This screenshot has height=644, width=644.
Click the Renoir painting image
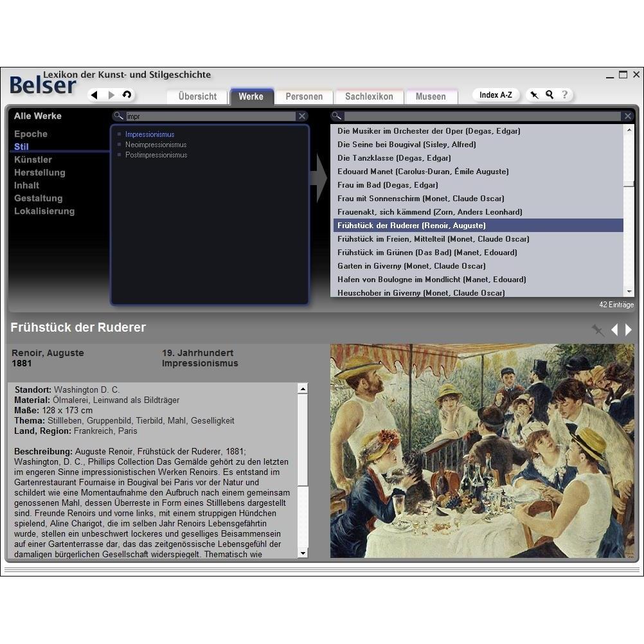click(482, 451)
